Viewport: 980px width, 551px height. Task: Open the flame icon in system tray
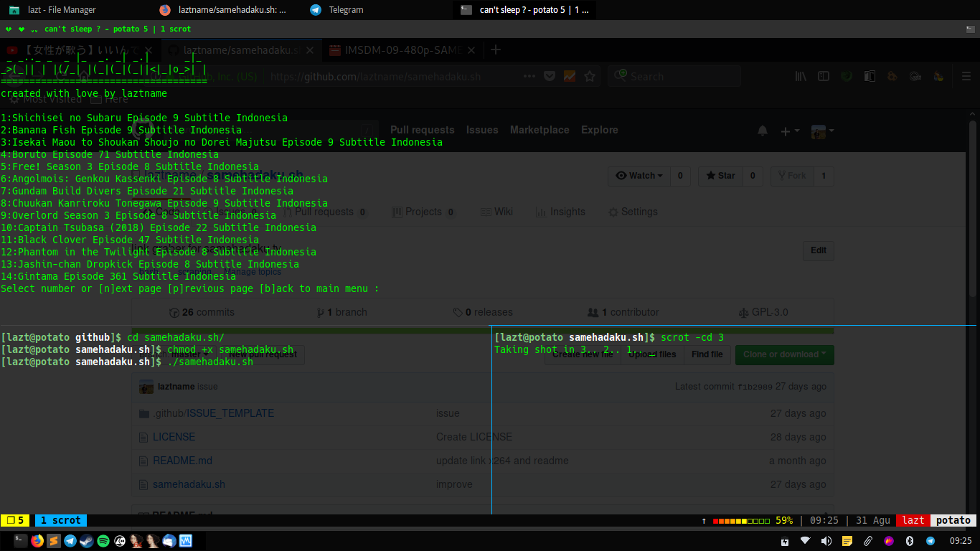pyautogui.click(x=889, y=541)
